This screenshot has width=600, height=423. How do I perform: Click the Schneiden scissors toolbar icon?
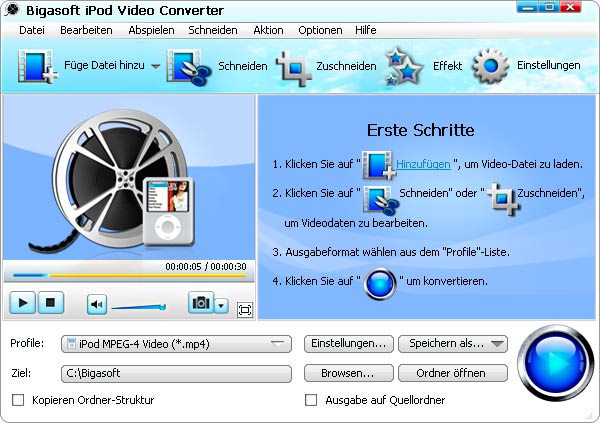coord(189,67)
